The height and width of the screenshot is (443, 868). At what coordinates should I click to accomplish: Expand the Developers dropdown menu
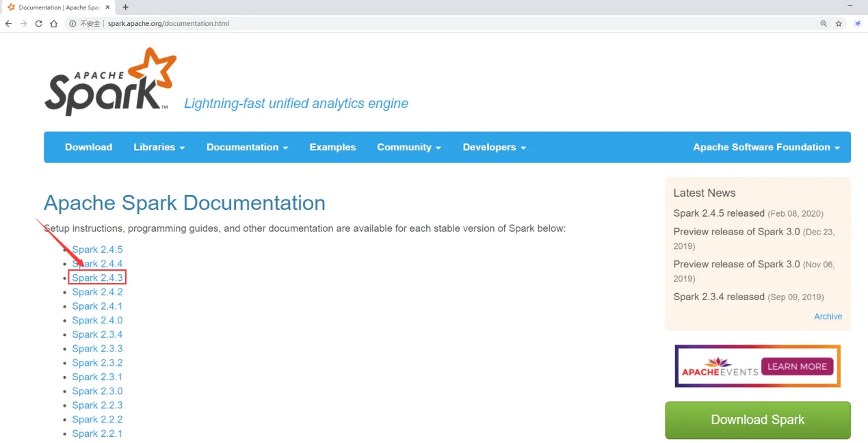[495, 147]
